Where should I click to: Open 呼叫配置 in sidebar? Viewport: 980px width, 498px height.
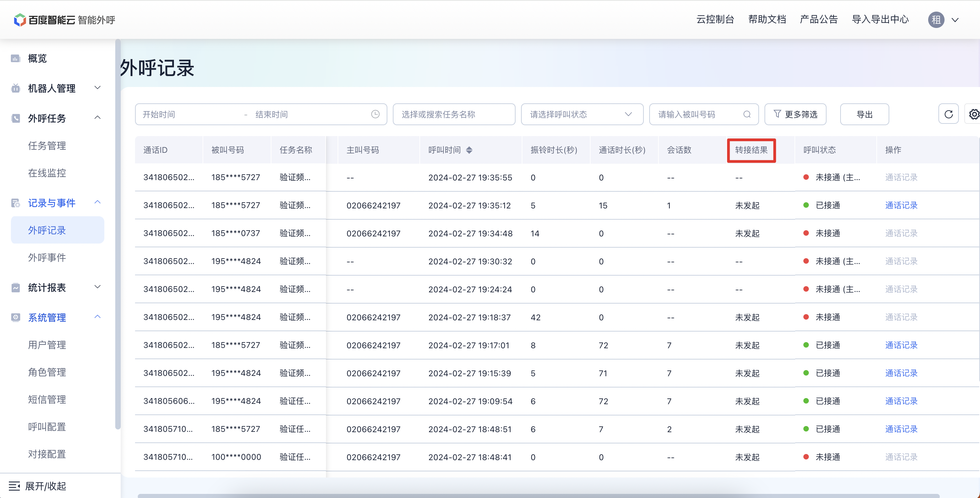pyautogui.click(x=47, y=427)
